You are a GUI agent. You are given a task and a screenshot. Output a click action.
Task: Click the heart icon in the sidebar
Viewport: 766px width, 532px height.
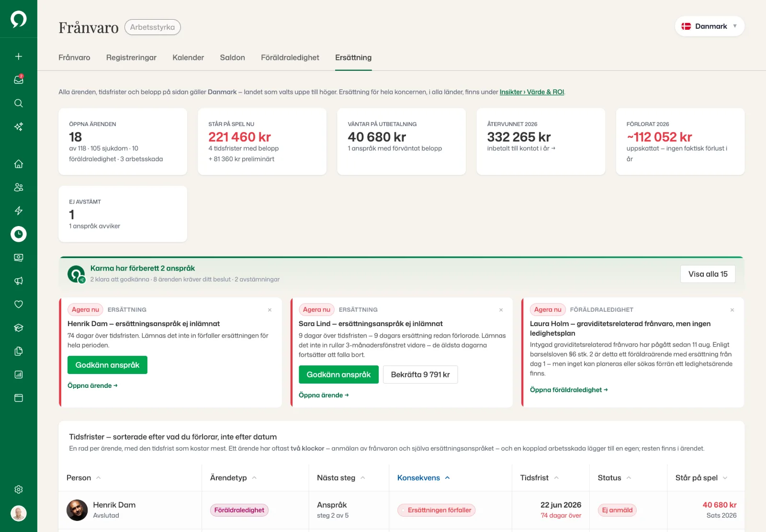pyautogui.click(x=19, y=305)
